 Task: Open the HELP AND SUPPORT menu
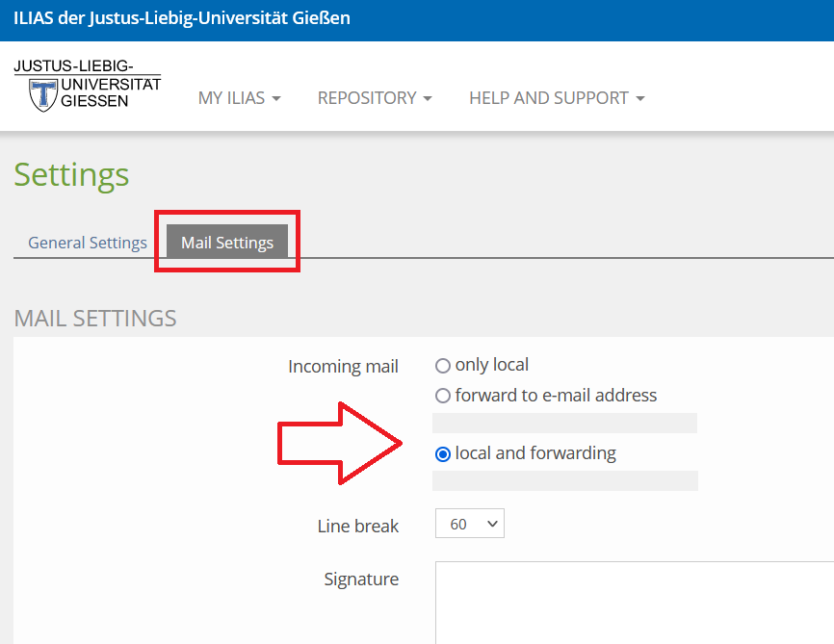pyautogui.click(x=549, y=98)
